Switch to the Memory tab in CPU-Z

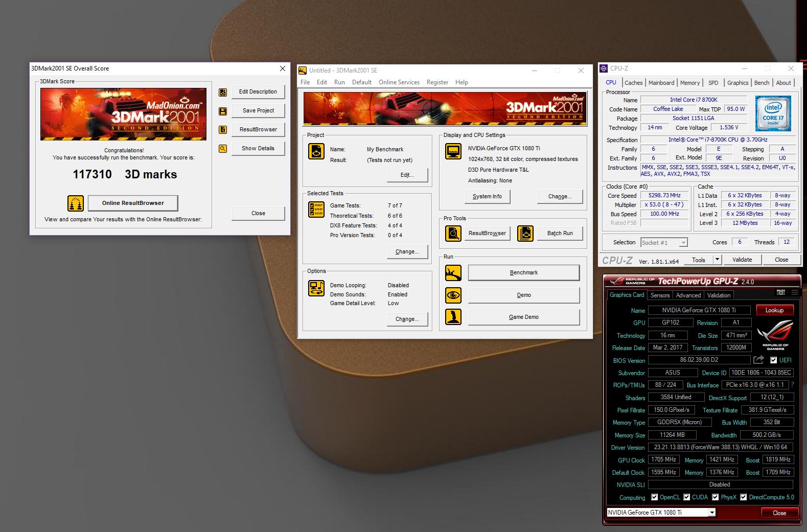point(690,83)
